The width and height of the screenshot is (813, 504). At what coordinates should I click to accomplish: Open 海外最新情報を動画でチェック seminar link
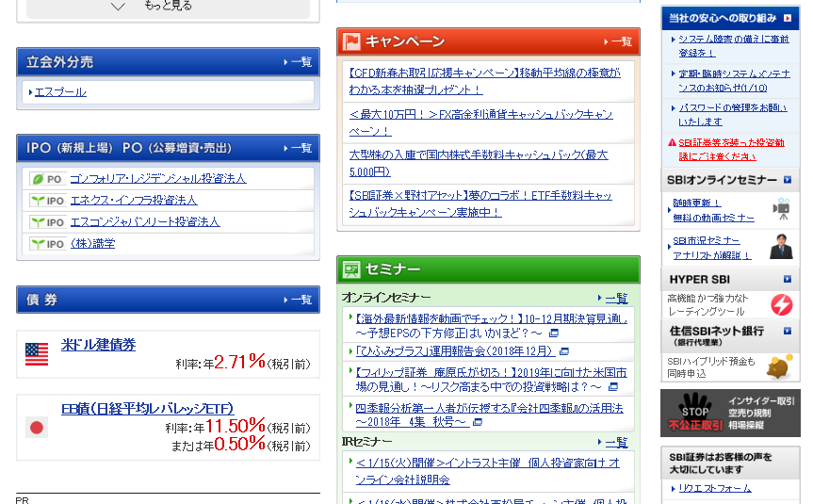pos(492,326)
